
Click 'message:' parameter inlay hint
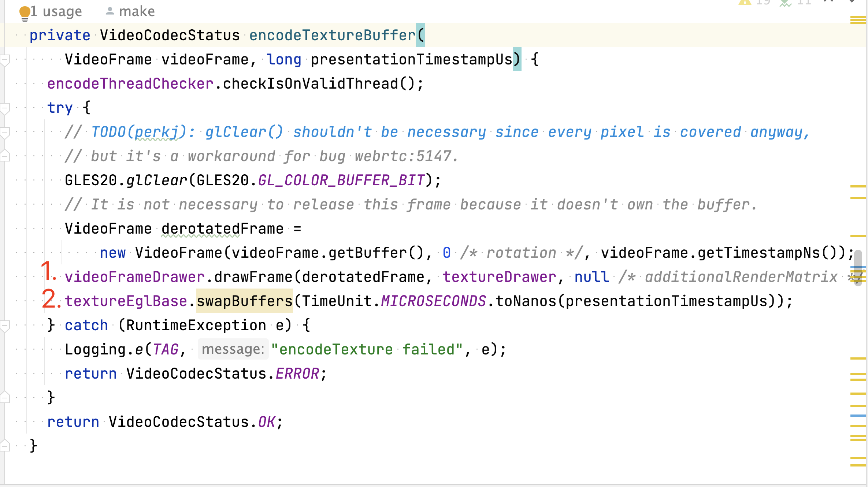(x=233, y=349)
